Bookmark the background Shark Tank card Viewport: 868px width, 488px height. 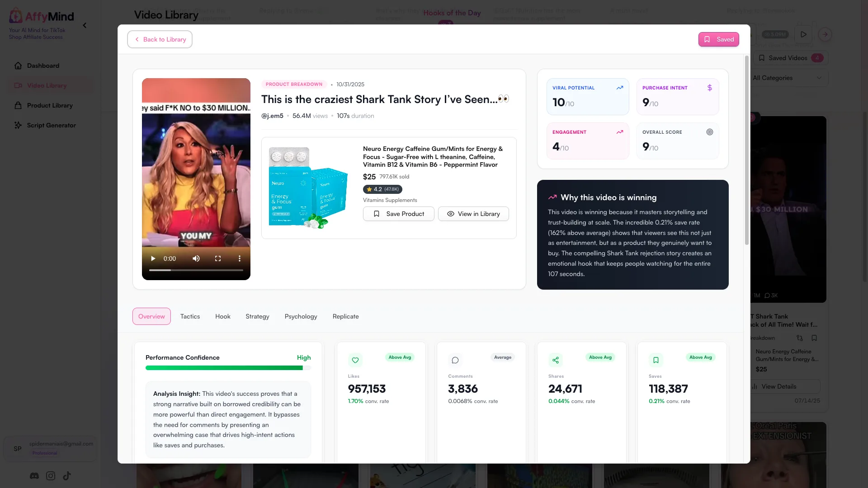(814, 338)
